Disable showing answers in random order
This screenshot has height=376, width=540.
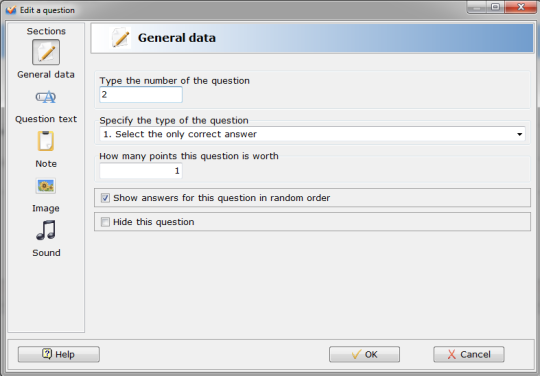105,198
